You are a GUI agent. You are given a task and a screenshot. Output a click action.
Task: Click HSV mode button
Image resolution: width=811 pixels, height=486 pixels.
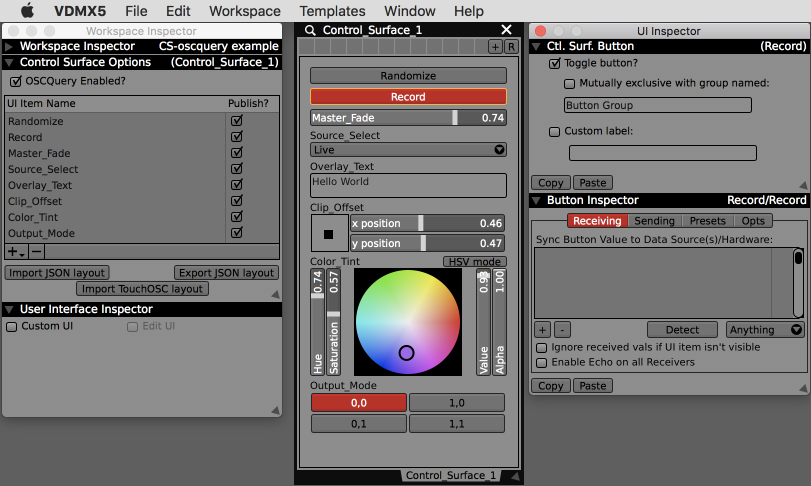point(474,262)
